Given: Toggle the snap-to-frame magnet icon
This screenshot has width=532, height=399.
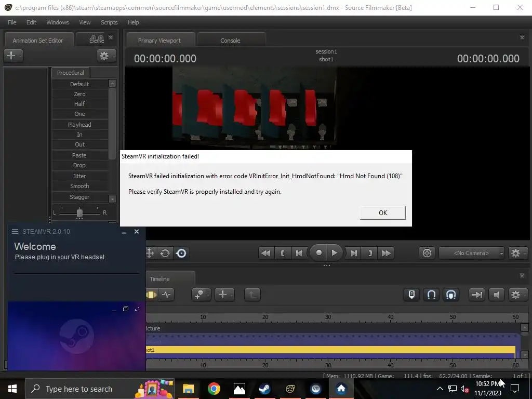Looking at the screenshot, I should (x=451, y=295).
